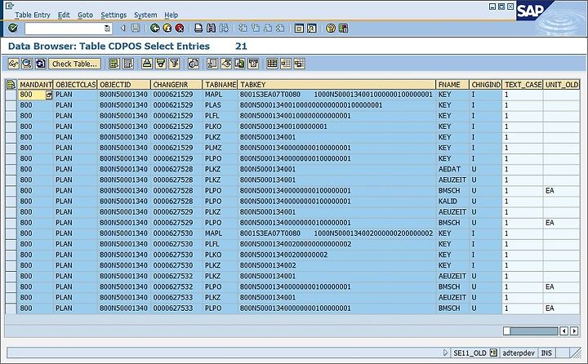
Task: Click the UNIT_OLD column header
Action: 561,85
